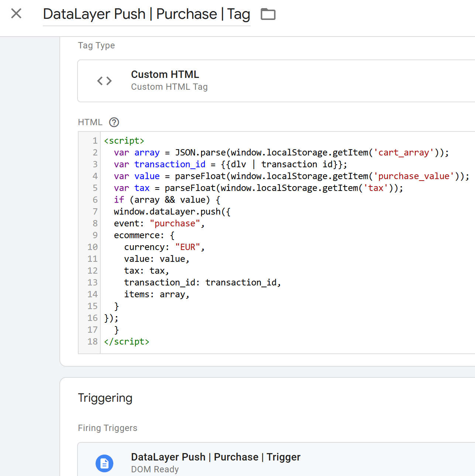Screen dimensions: 475x476
Task: Click the "EUR" currency value
Action: click(187, 247)
